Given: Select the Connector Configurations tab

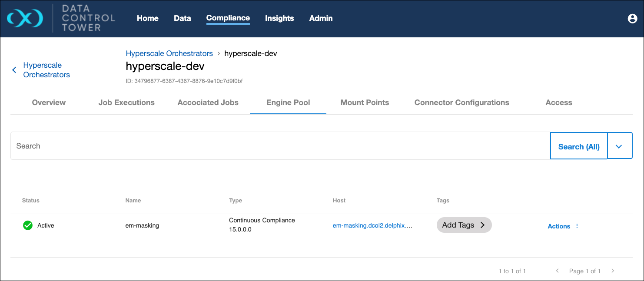Looking at the screenshot, I should [x=461, y=102].
